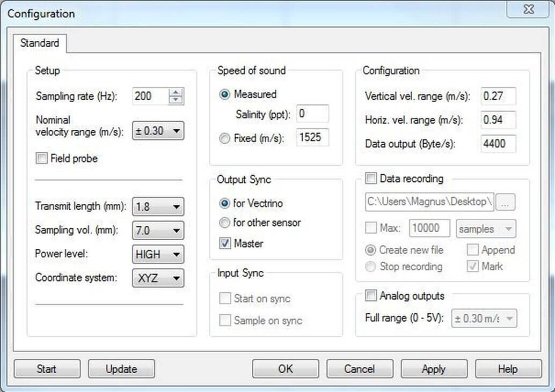Select the Measured speed of sound option
Viewport: 555px width, 392px height.
(x=224, y=94)
